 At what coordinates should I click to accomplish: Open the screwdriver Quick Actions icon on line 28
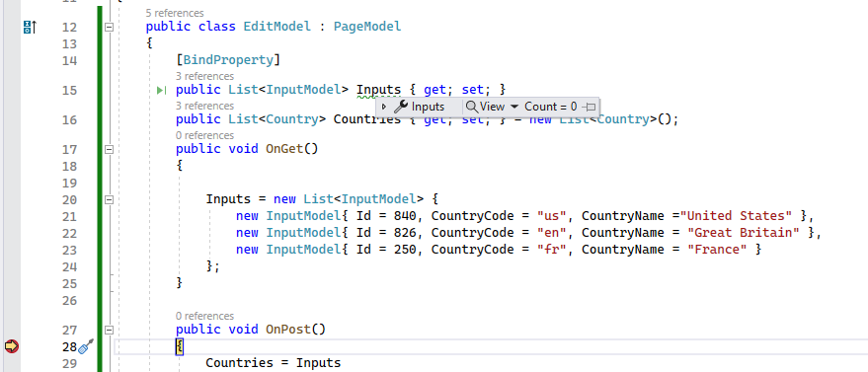pyautogui.click(x=86, y=347)
